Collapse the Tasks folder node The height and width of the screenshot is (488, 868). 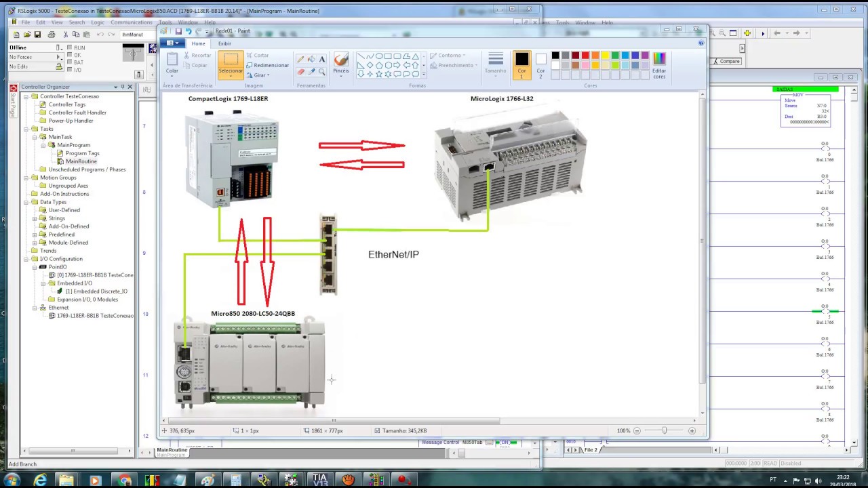[26, 129]
